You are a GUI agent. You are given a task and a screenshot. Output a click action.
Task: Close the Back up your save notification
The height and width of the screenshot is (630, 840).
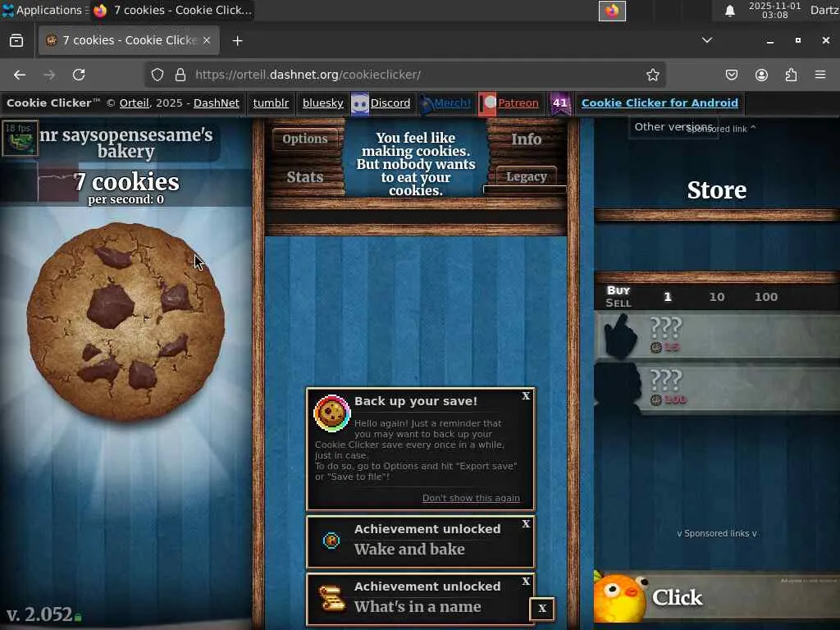526,396
